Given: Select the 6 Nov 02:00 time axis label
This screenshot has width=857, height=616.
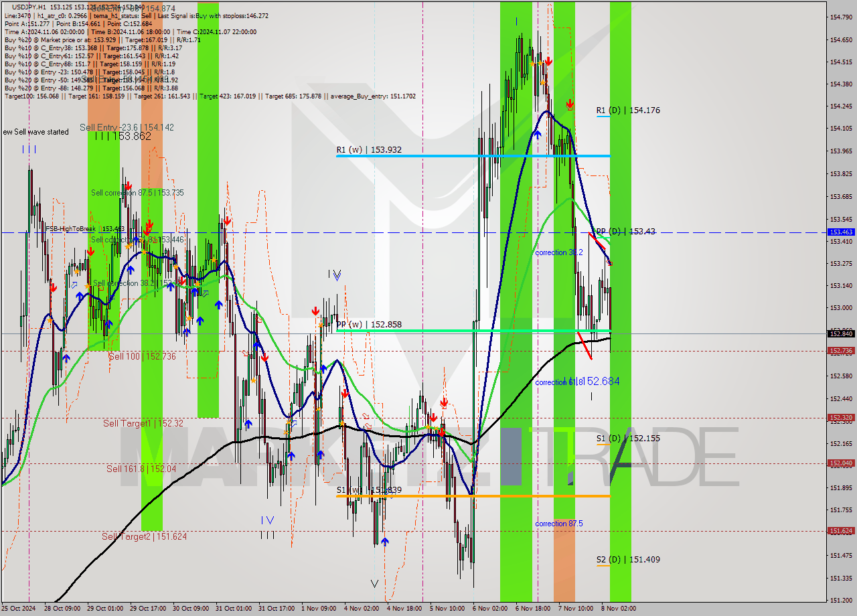Looking at the screenshot, I should pos(489,609).
